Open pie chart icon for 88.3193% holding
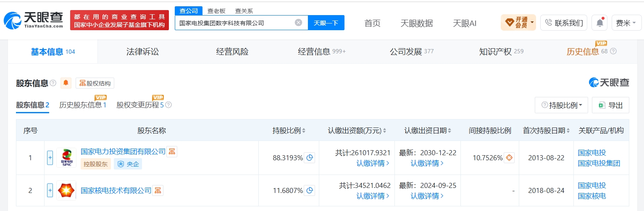This screenshot has width=644, height=211. coord(310,158)
